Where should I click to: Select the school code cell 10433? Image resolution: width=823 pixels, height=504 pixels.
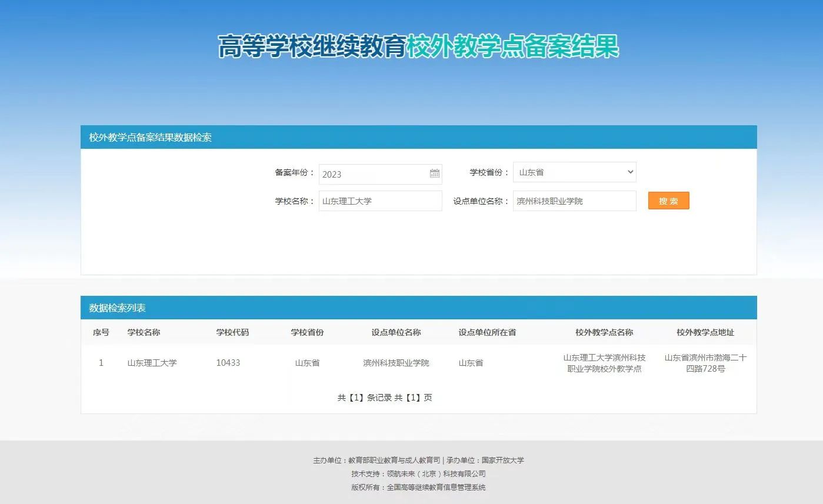[228, 363]
